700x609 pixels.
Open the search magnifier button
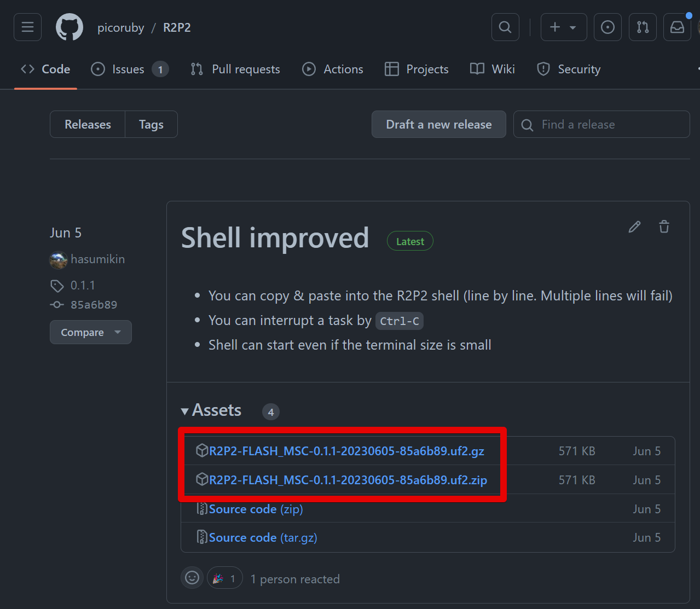[x=505, y=27]
